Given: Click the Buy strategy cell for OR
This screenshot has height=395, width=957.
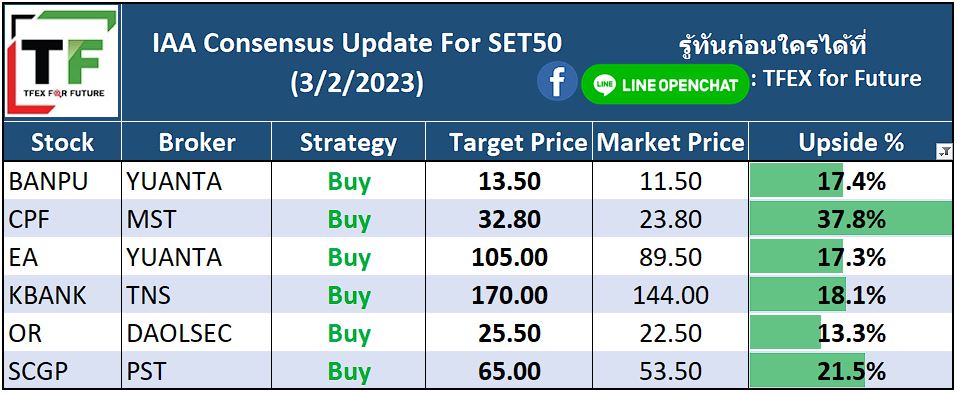Looking at the screenshot, I should 348,333.
